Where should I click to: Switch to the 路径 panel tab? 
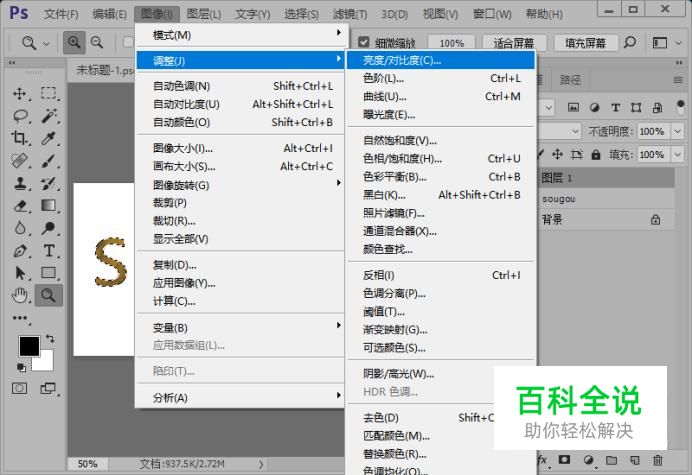pyautogui.click(x=570, y=80)
